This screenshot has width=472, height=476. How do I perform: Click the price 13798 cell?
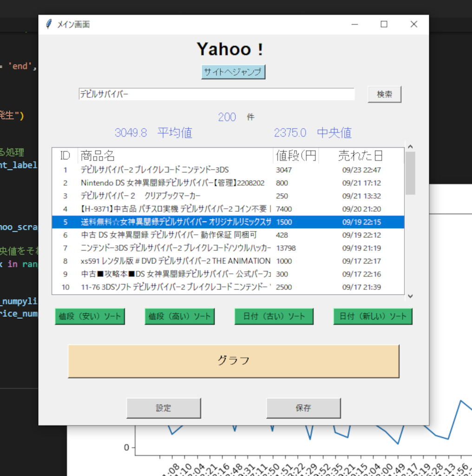click(x=286, y=248)
